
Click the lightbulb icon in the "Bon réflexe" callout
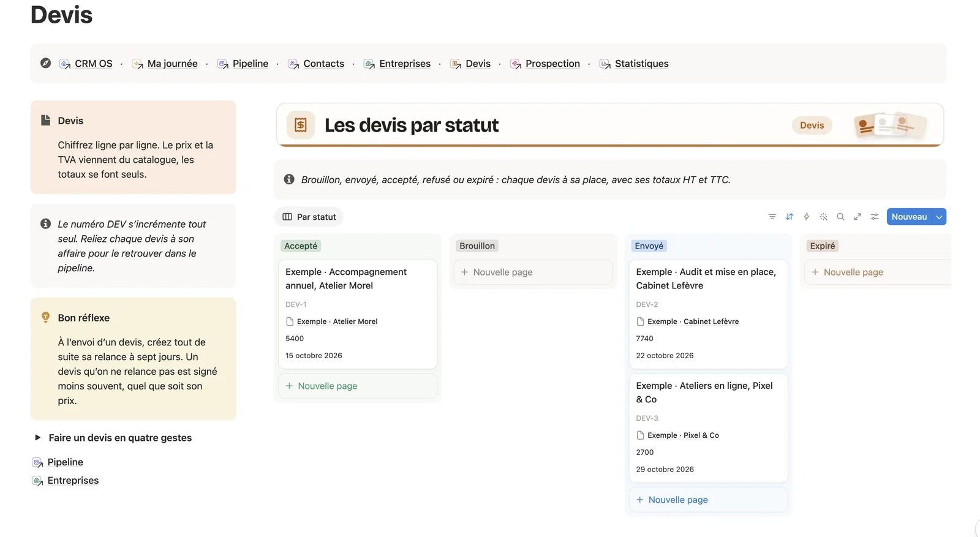tap(45, 317)
